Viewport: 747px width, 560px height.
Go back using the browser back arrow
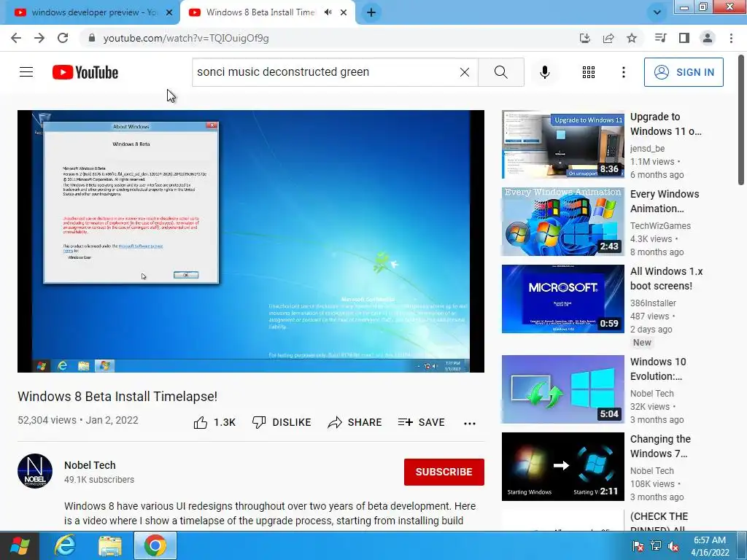[x=16, y=38]
